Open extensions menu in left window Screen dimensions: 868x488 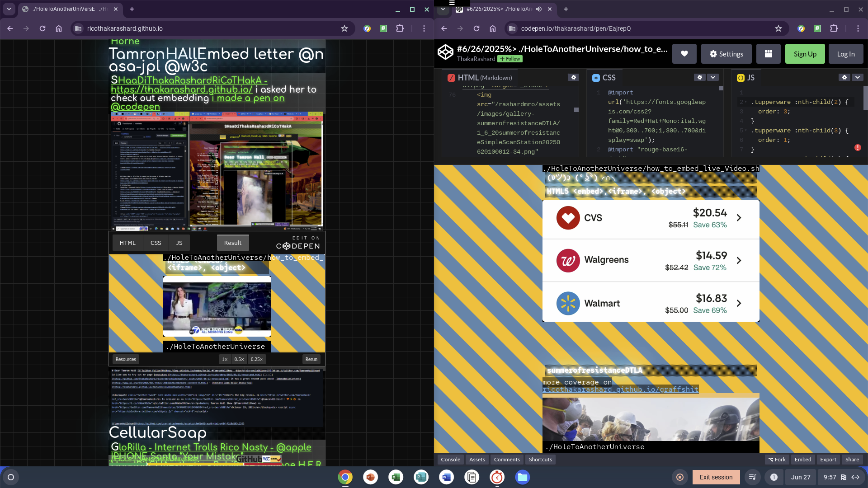(400, 28)
